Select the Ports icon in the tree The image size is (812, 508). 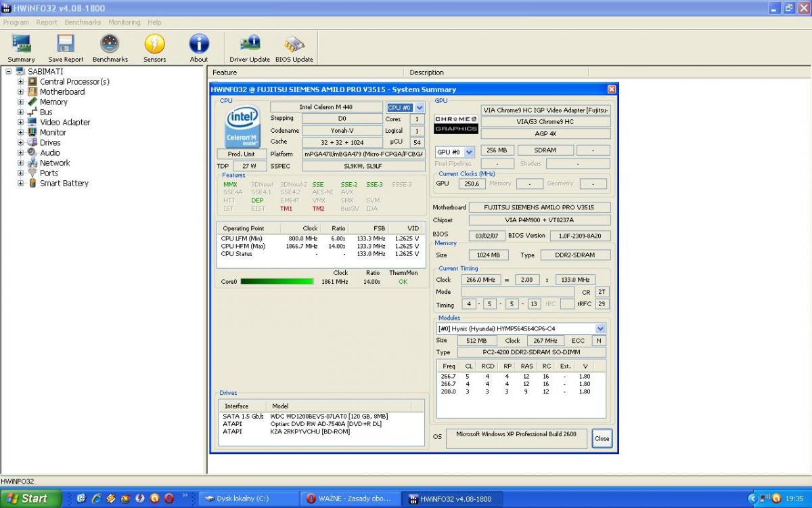[x=32, y=173]
